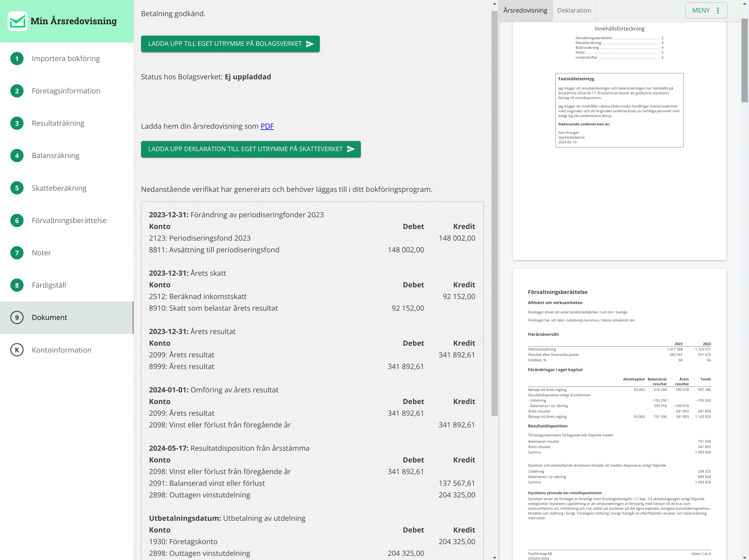This screenshot has height=560, width=749.
Task: Switch to the Deklaration tab
Action: click(x=574, y=10)
